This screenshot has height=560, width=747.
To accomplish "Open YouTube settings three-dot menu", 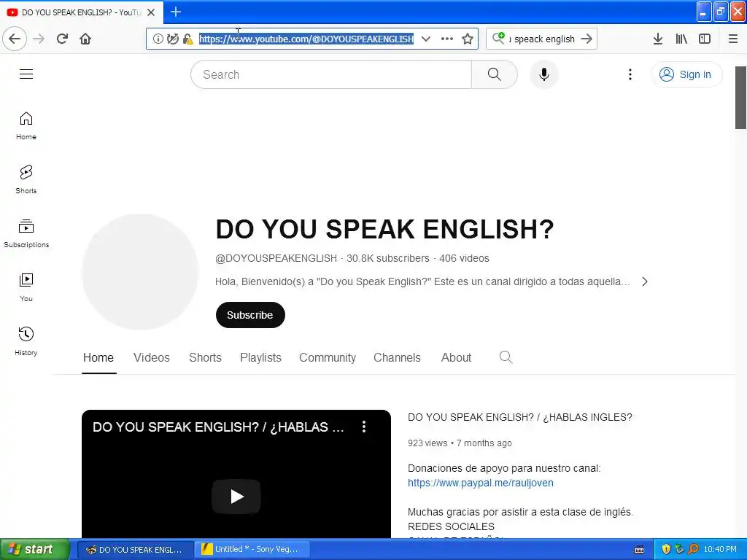I will [630, 74].
